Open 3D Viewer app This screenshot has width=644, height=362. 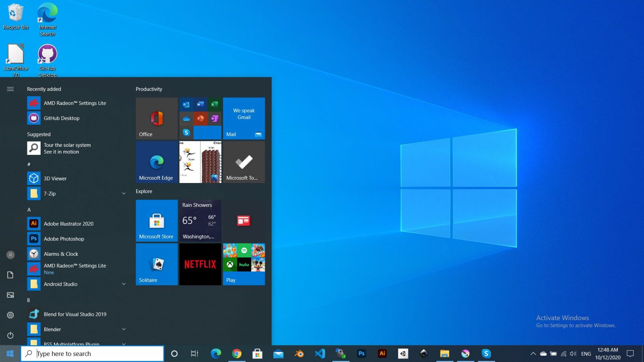point(76,178)
